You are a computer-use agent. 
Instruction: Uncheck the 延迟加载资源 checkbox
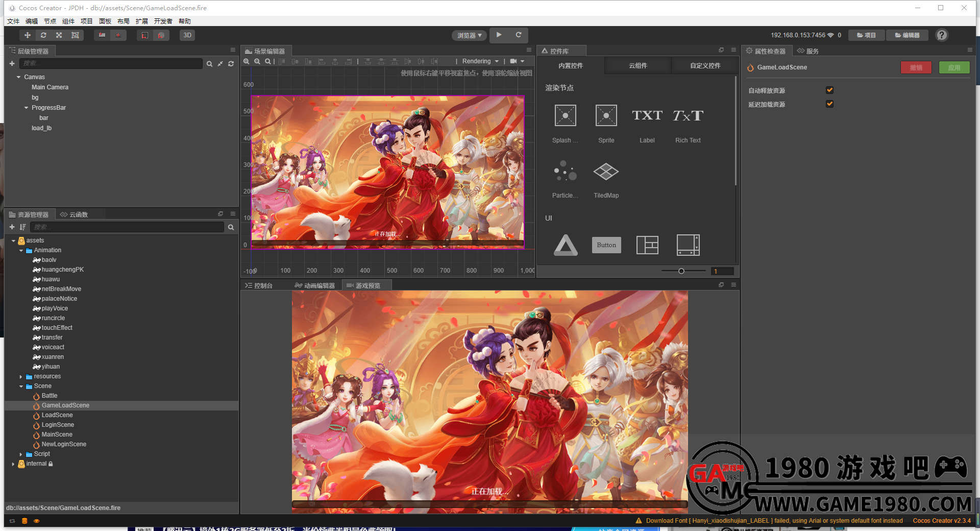[x=829, y=104]
